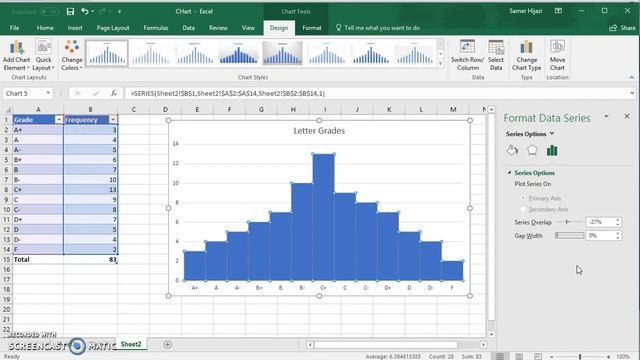The width and height of the screenshot is (640, 360).
Task: Open Grade column filter dropdown
Action: tap(59, 120)
